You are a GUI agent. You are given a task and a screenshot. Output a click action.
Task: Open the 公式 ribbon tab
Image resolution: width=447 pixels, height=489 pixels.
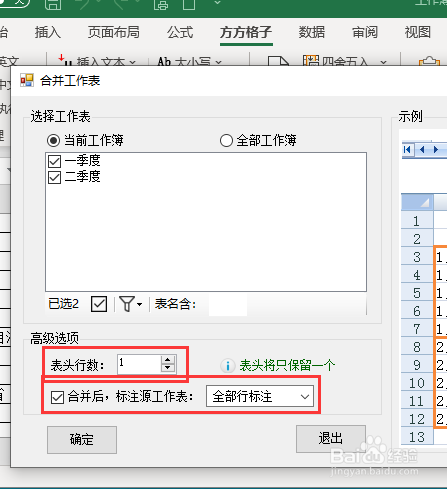coord(180,32)
